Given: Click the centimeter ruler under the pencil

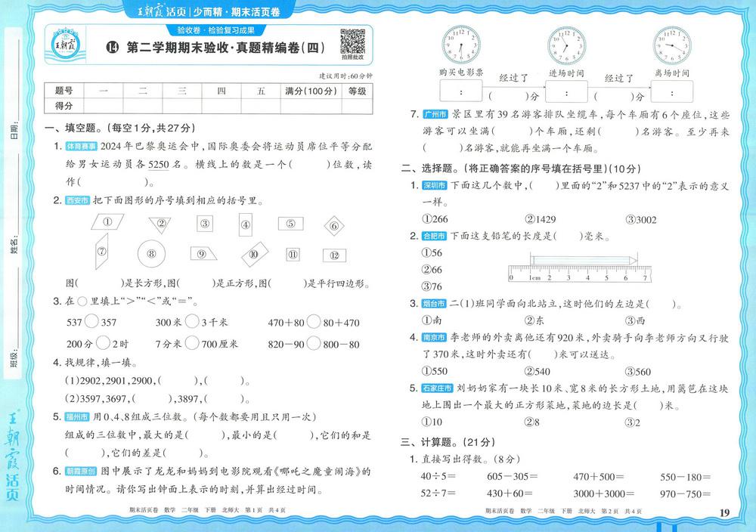Looking at the screenshot, I should [580, 274].
